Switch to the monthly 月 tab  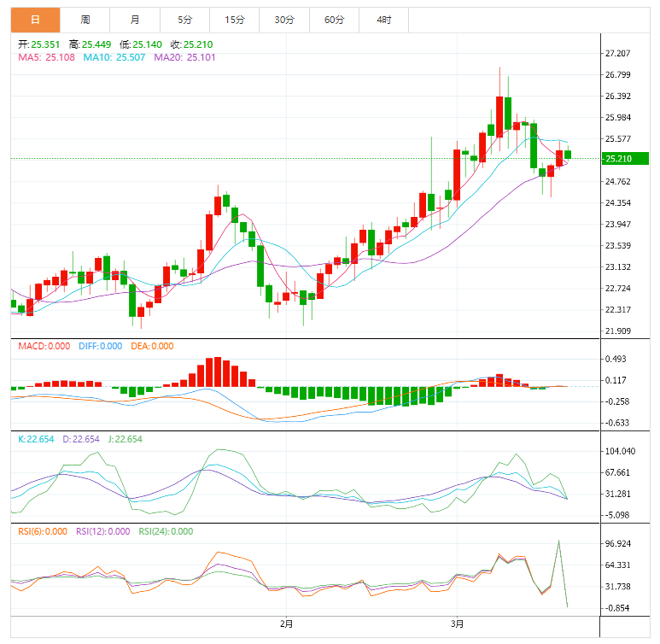tap(135, 20)
